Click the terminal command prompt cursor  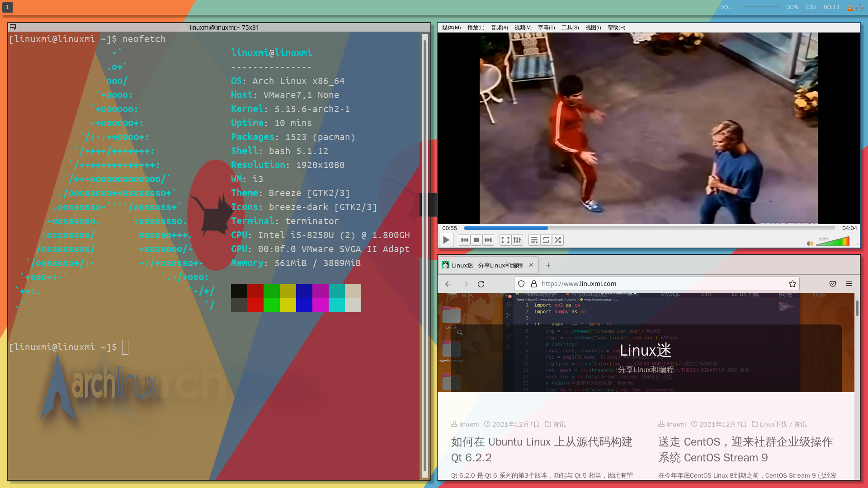click(x=125, y=347)
